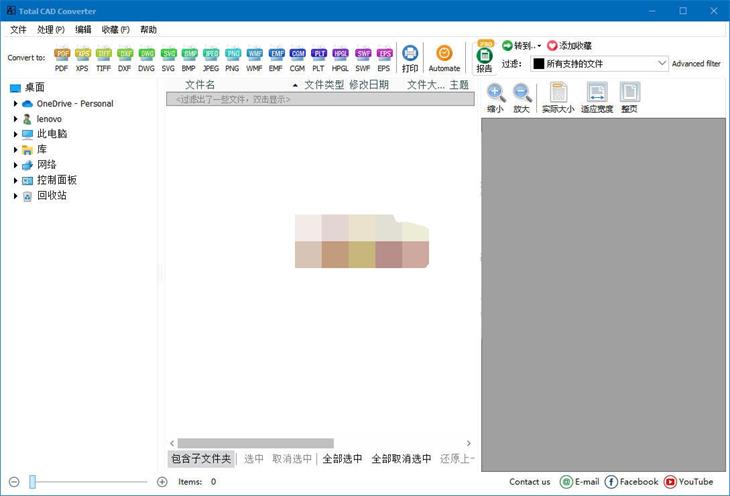Viewport: 730px width, 496px height.
Task: Expand the 库 libraries node
Action: click(x=15, y=149)
